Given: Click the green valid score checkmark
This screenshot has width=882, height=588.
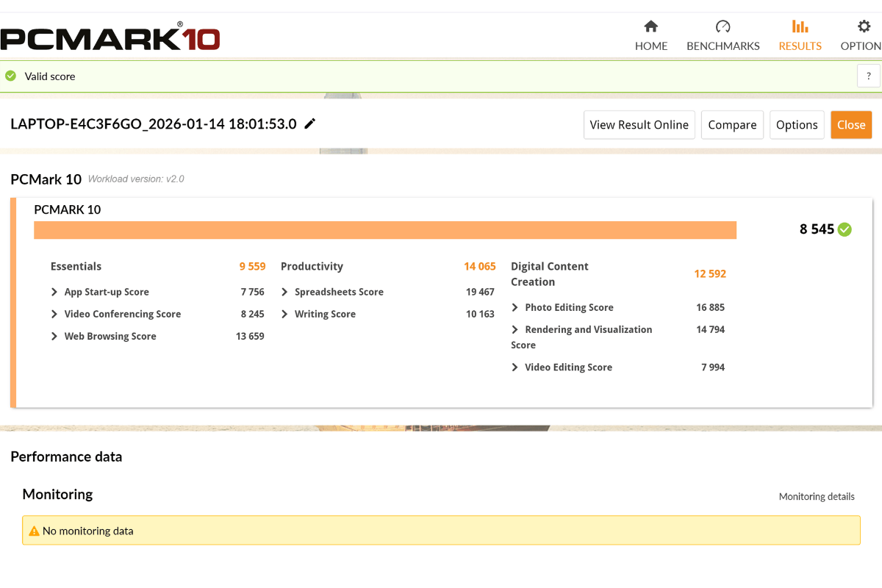Looking at the screenshot, I should [x=10, y=76].
